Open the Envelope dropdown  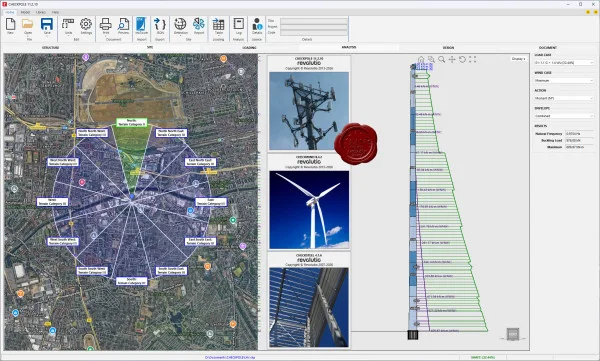click(x=564, y=116)
